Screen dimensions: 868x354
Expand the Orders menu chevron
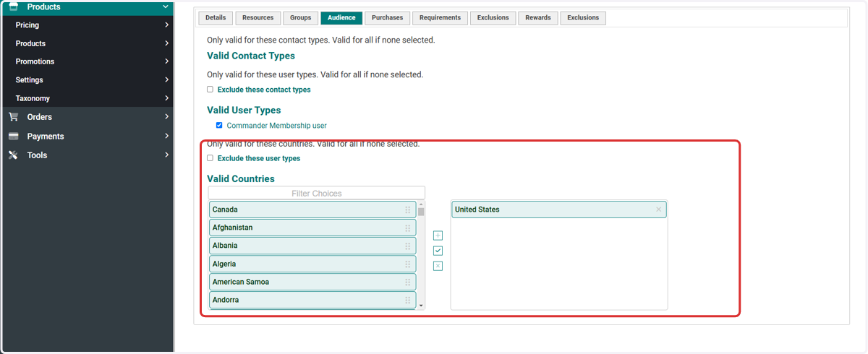(x=166, y=117)
